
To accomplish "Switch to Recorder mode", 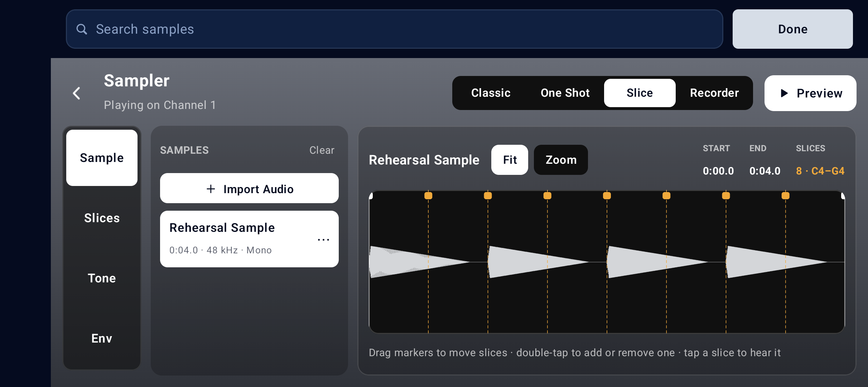I will (x=714, y=93).
